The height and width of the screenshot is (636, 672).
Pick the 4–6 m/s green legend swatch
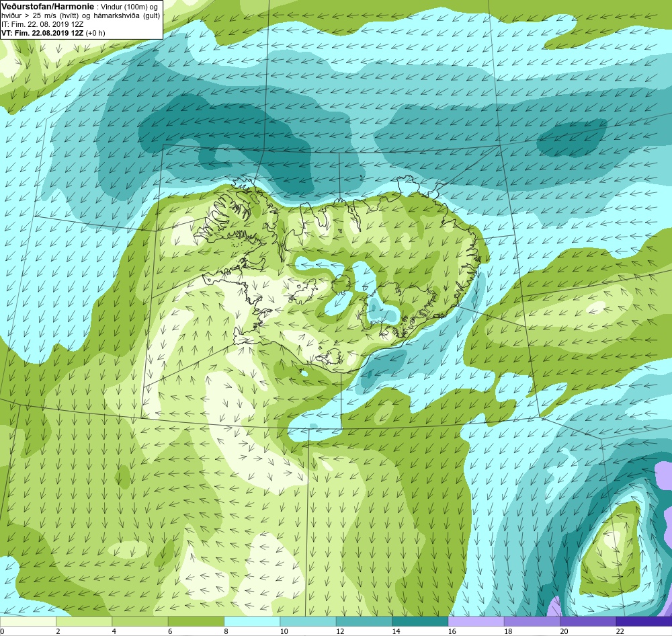140,621
